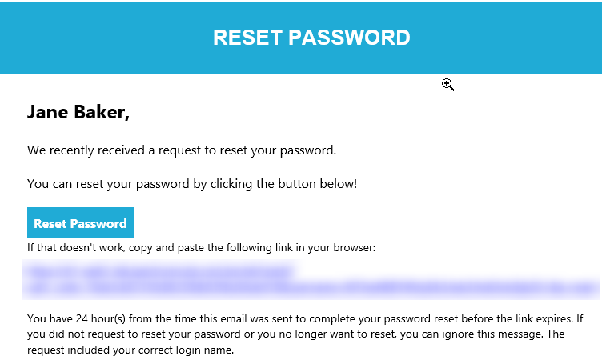Click the 'We recently received a request' sentence
The image size is (602, 364).
(x=182, y=150)
